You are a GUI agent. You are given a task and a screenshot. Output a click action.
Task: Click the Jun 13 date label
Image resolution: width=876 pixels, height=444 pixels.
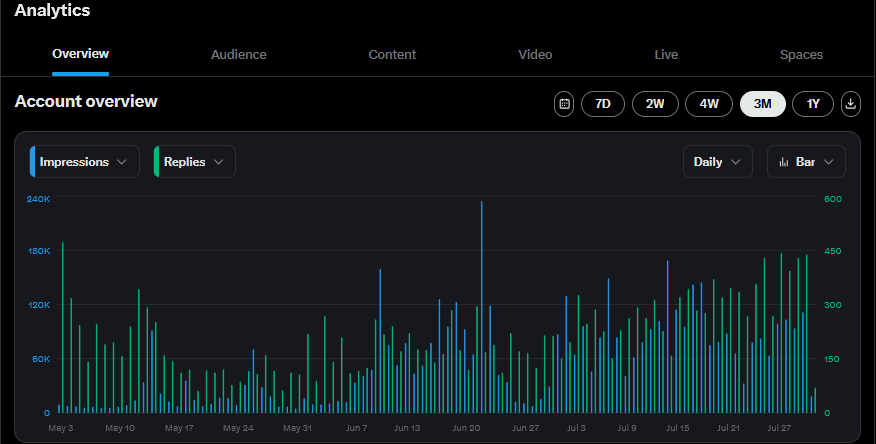[407, 428]
